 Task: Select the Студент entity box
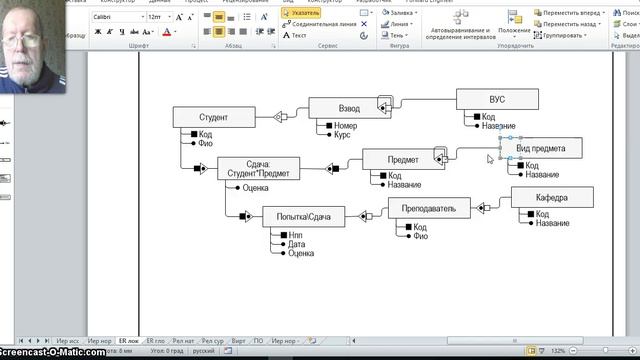point(214,118)
